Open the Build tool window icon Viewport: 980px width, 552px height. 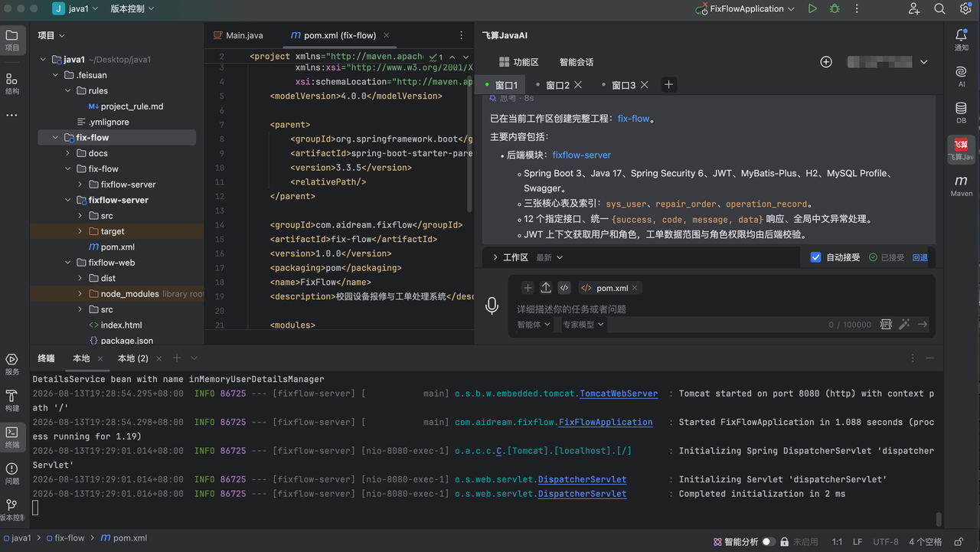[x=11, y=400]
